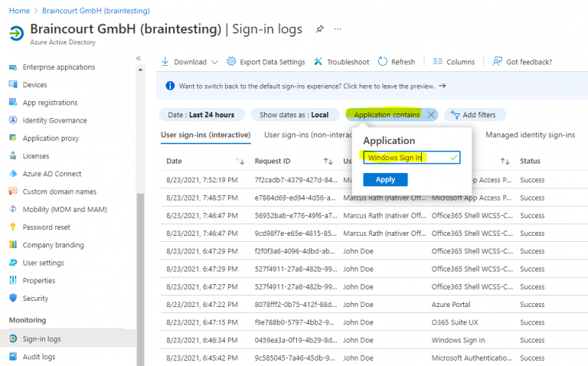Remove the Application contains filter

click(x=431, y=115)
